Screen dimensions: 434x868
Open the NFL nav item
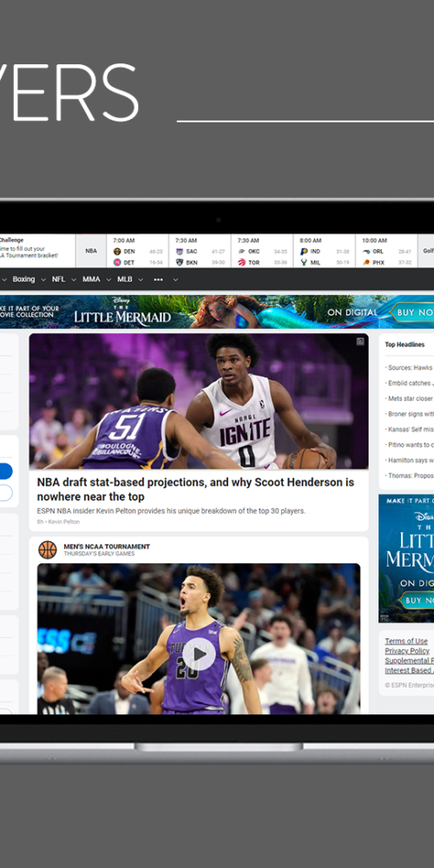[x=59, y=279]
